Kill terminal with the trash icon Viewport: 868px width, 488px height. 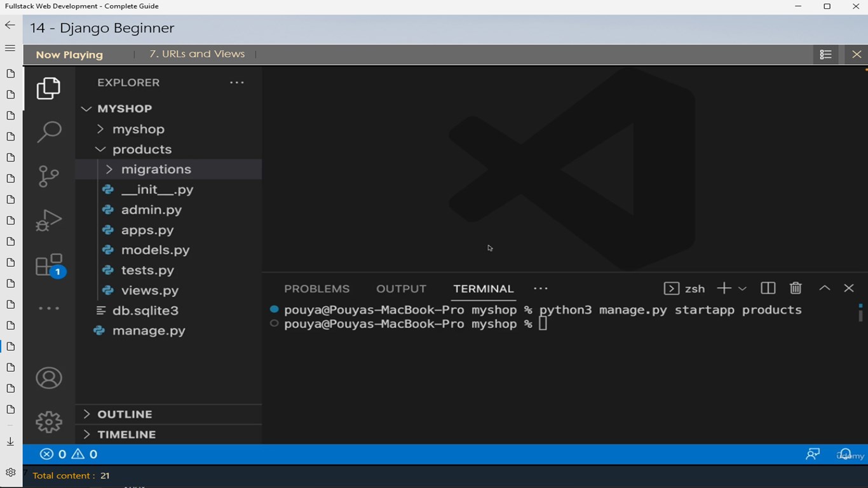point(796,288)
